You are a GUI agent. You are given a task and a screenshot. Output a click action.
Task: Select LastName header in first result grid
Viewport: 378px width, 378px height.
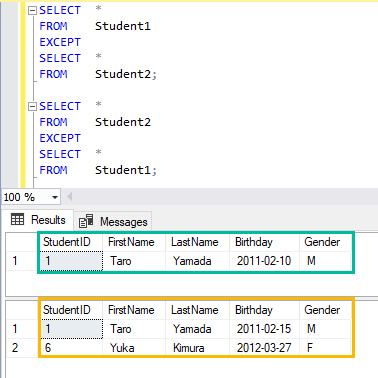point(197,242)
